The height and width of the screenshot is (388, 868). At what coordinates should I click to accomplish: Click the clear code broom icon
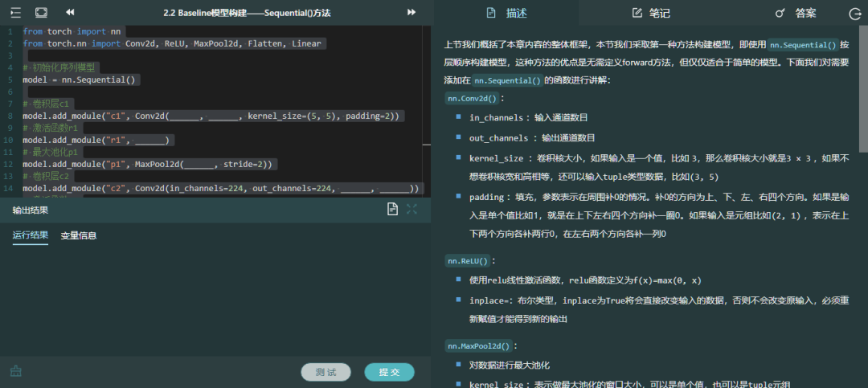(15, 371)
